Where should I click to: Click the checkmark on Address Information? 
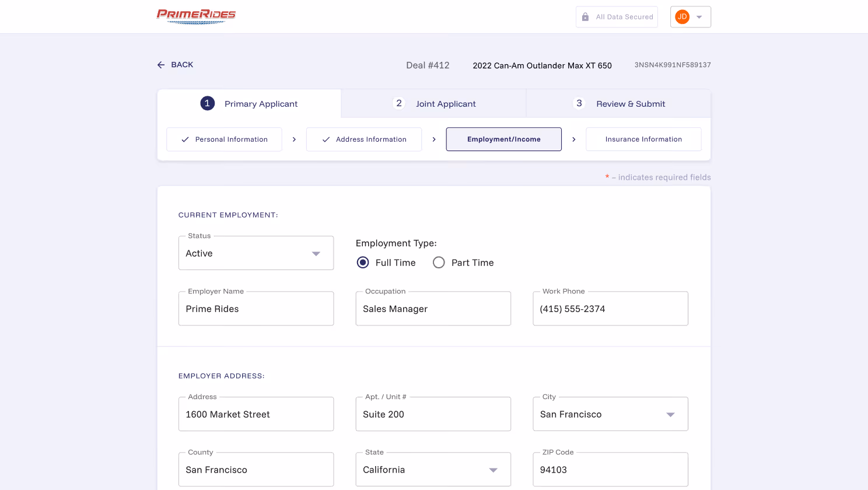pos(326,139)
